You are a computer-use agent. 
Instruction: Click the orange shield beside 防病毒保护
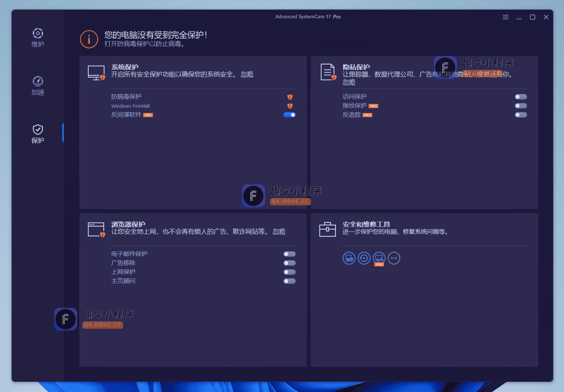click(x=290, y=97)
